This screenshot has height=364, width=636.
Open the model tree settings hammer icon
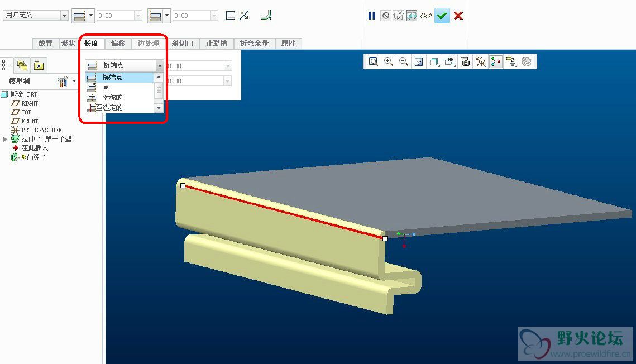(x=63, y=81)
